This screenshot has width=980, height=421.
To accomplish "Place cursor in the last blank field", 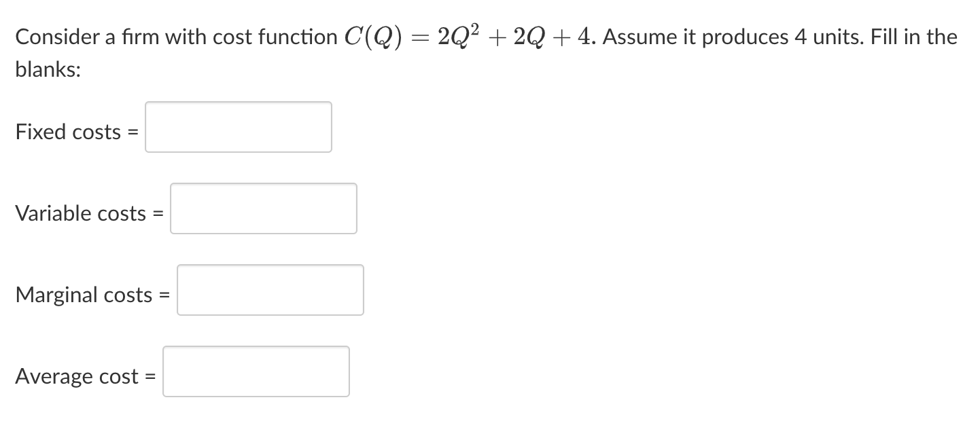I will point(256,371).
